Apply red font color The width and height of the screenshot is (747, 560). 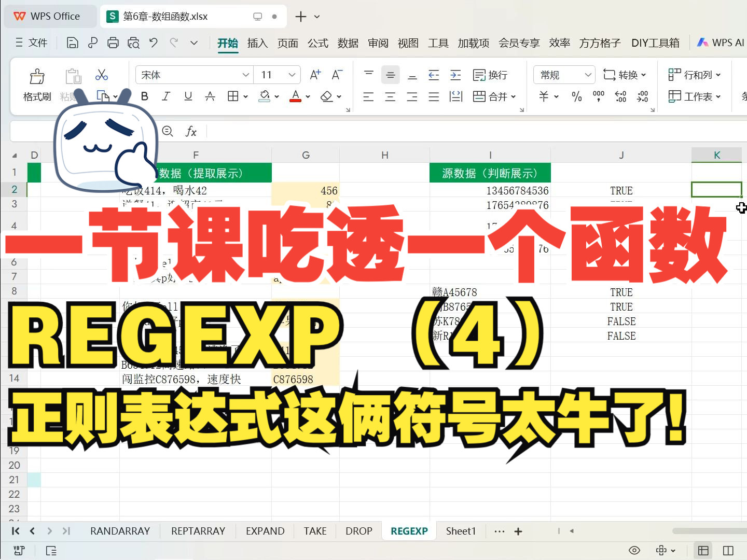tap(296, 96)
